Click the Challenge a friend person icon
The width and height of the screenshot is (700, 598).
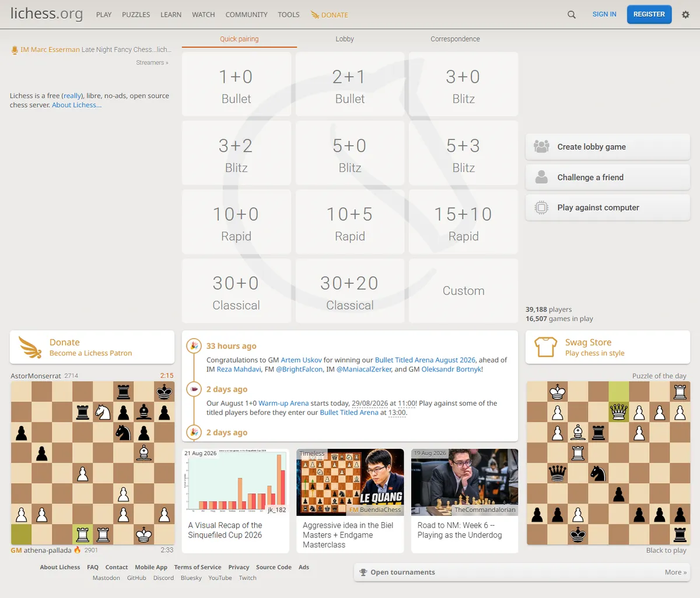pos(541,177)
